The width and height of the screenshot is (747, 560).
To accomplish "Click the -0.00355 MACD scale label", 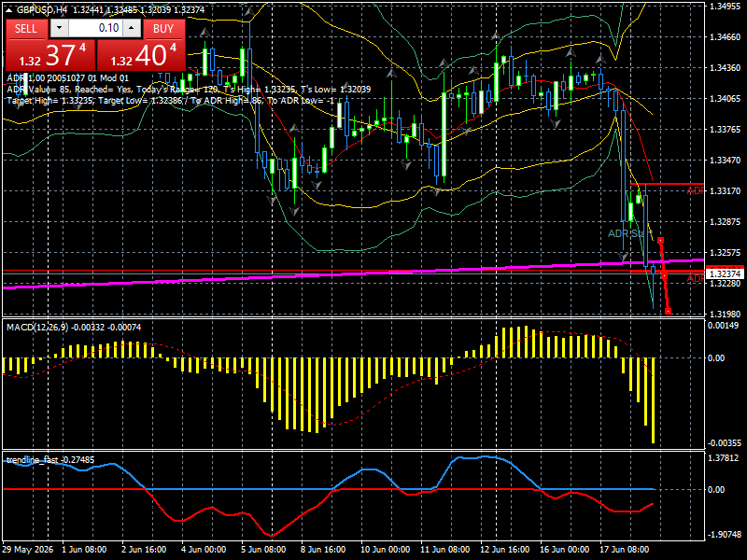I will (x=725, y=443).
